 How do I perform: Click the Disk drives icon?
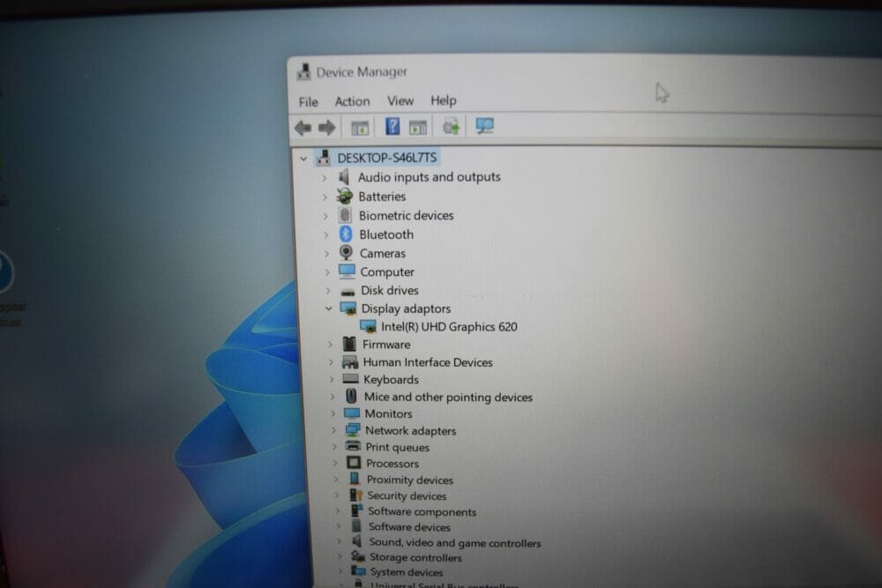pyautogui.click(x=348, y=291)
